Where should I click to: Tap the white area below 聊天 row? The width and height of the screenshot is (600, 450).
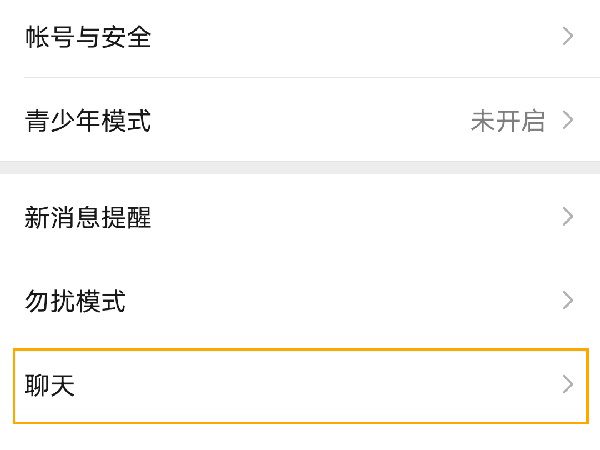pyautogui.click(x=300, y=437)
